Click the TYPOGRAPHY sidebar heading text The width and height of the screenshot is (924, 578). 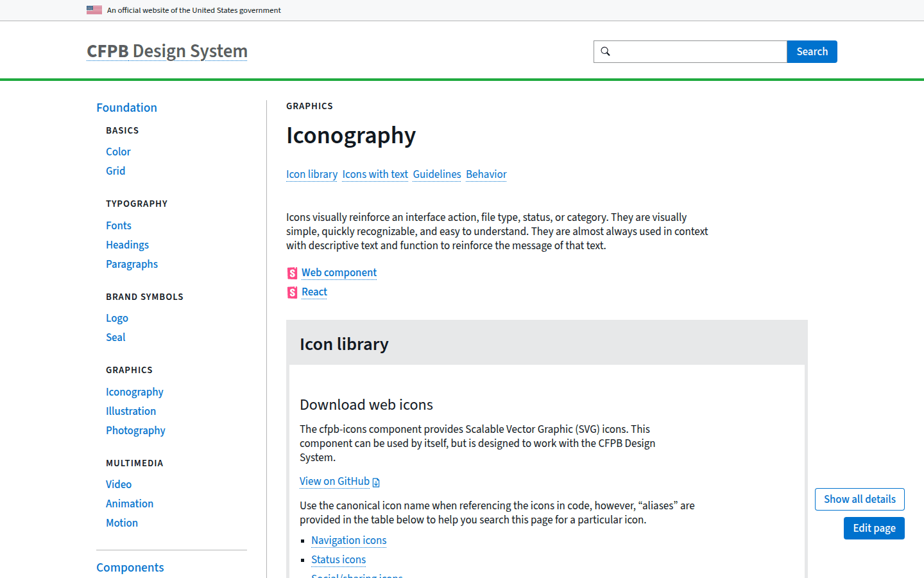pos(137,204)
